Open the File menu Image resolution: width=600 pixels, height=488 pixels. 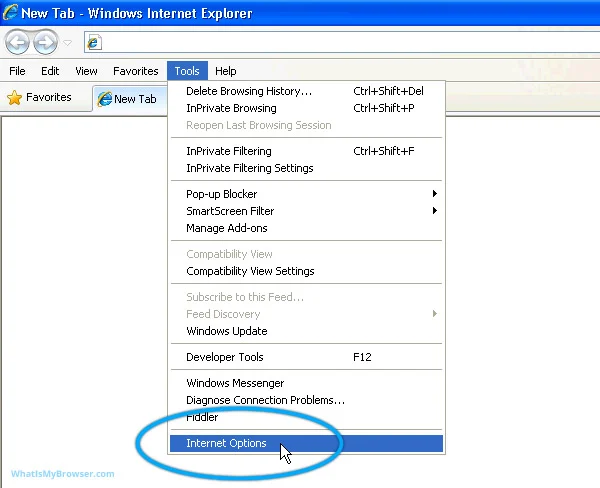coord(17,71)
